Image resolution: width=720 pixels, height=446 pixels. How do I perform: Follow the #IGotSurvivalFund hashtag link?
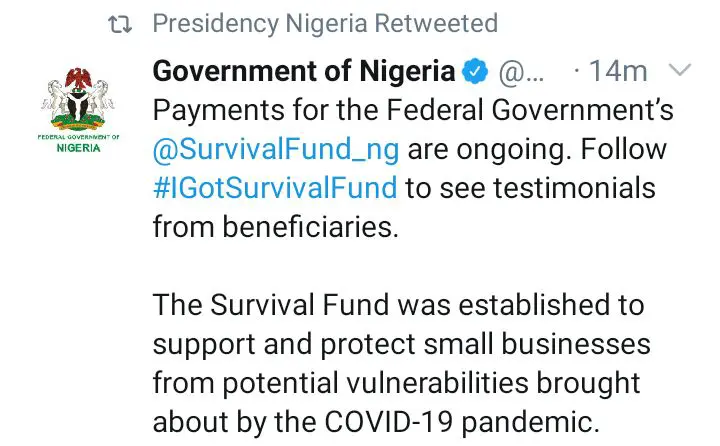[274, 187]
